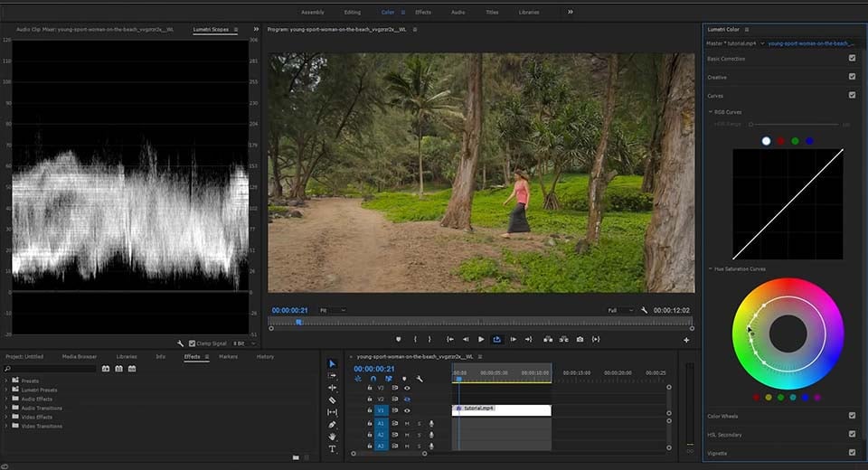Screen dimensions: 868x470
Task: Open the 8 Bit scope dropdown
Action: coord(244,343)
